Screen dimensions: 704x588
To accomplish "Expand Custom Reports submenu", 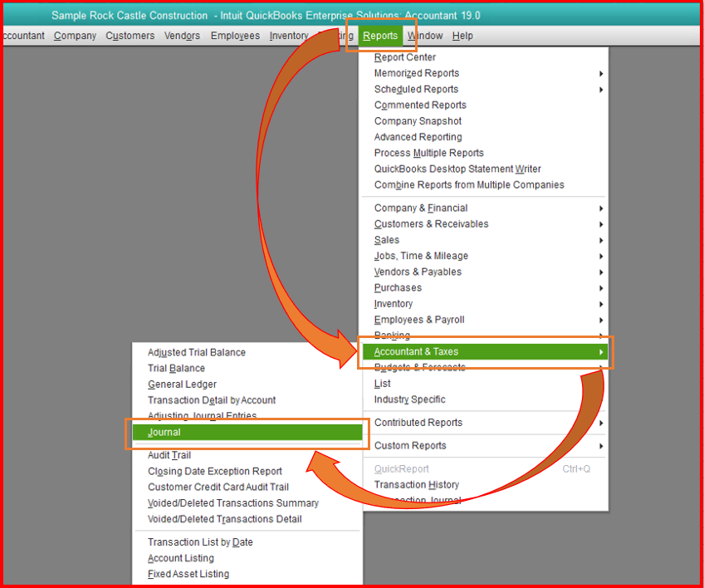I will coord(485,446).
